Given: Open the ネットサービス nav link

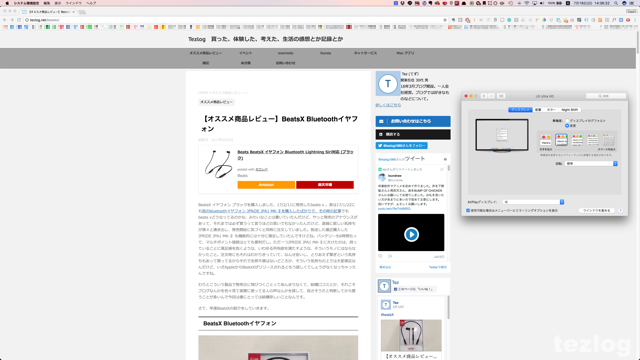Looking at the screenshot, I should 365,53.
